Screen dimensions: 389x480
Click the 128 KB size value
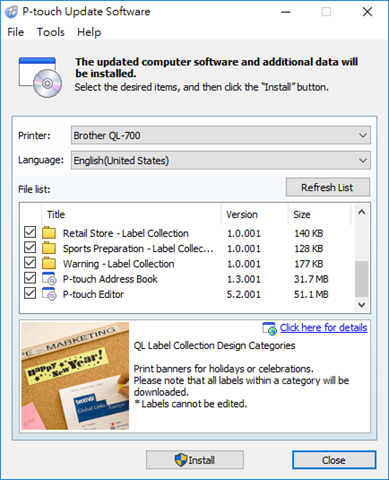309,248
